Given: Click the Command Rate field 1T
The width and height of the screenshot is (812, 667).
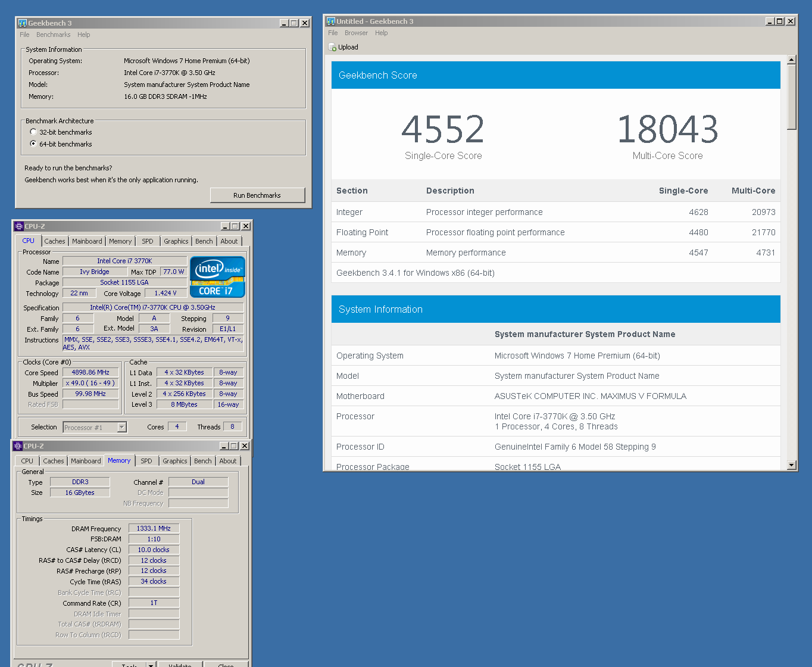Looking at the screenshot, I should pos(154,603).
